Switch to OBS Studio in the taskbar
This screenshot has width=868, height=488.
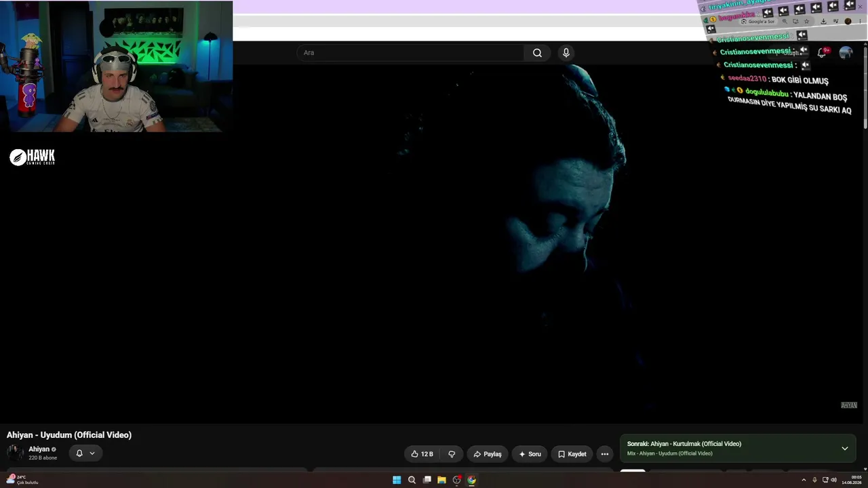(456, 480)
